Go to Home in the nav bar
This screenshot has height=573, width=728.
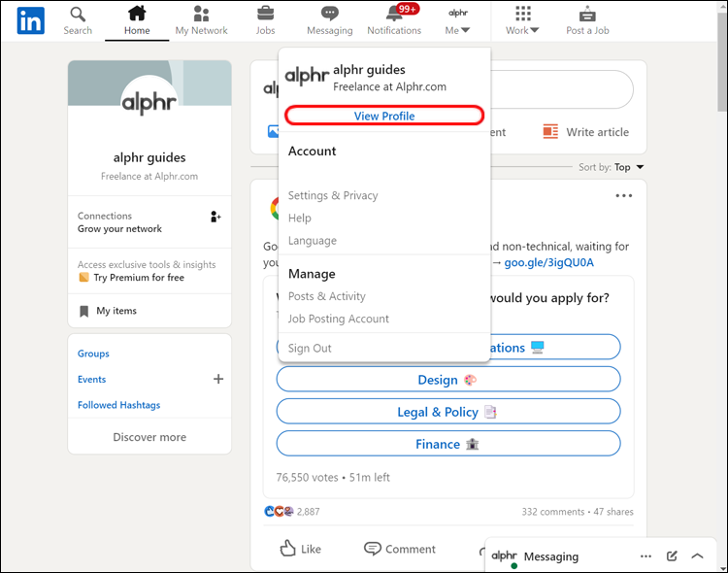[137, 21]
